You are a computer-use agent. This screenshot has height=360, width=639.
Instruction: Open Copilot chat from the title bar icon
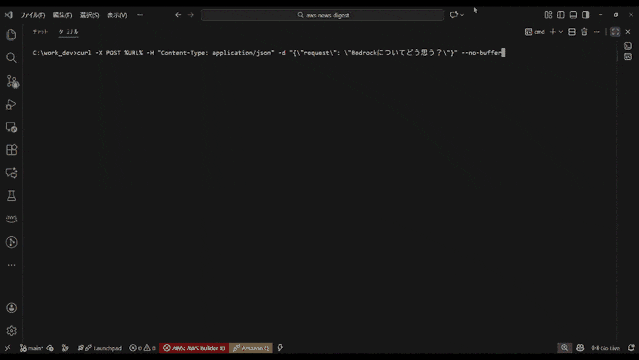[454, 15]
